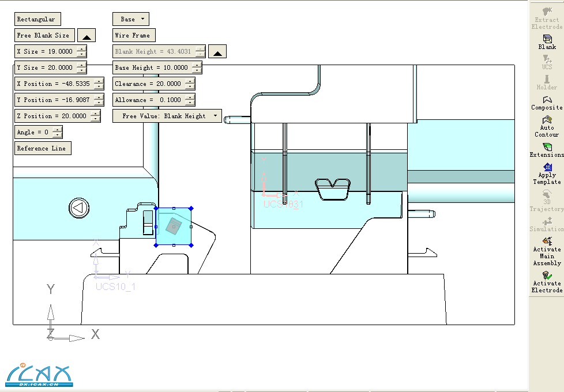Open the Base dropdown
564x392 pixels.
tap(131, 19)
